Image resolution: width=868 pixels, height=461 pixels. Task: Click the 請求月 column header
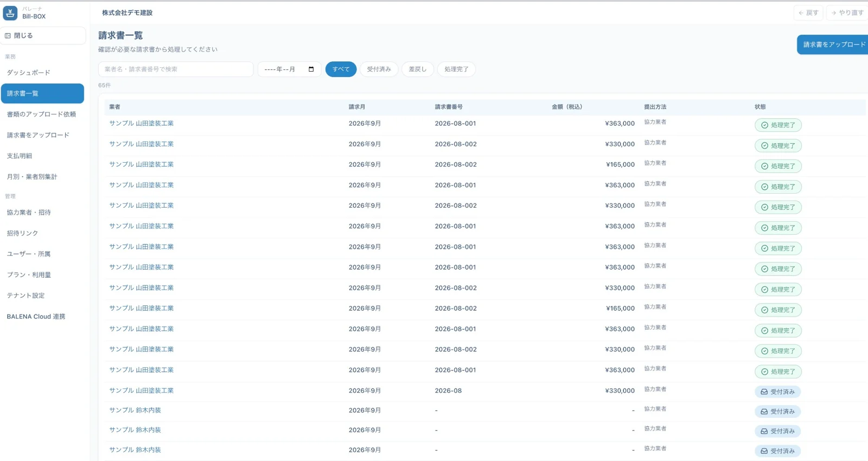tap(357, 107)
